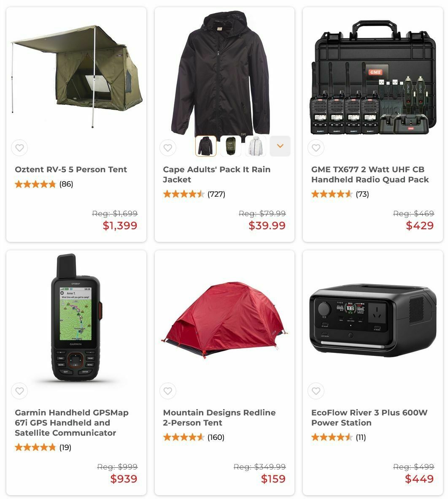See star rating of Oztent with 86 reviews
The image size is (448, 499).
(35, 184)
